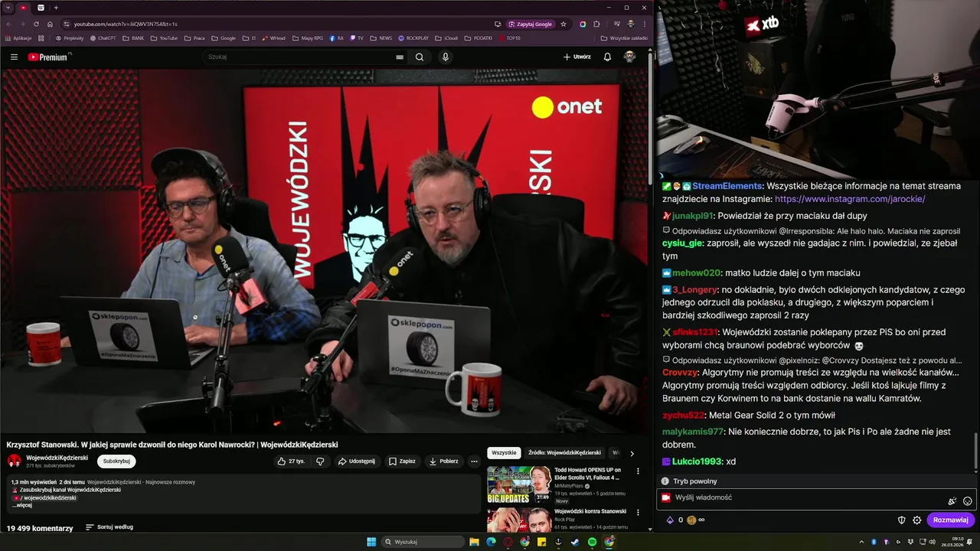Open the NEWS bookmarks folder
This screenshot has height=551, width=980.
tap(381, 37)
